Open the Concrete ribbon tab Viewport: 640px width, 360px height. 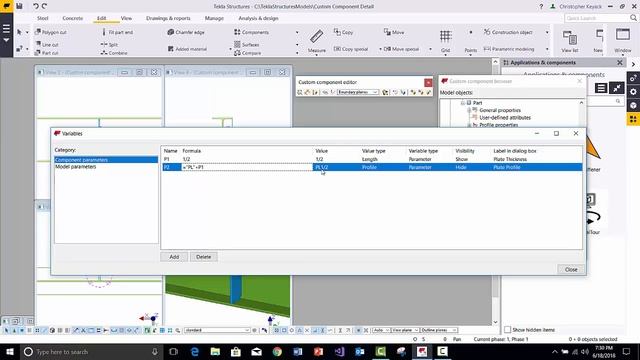pos(73,18)
